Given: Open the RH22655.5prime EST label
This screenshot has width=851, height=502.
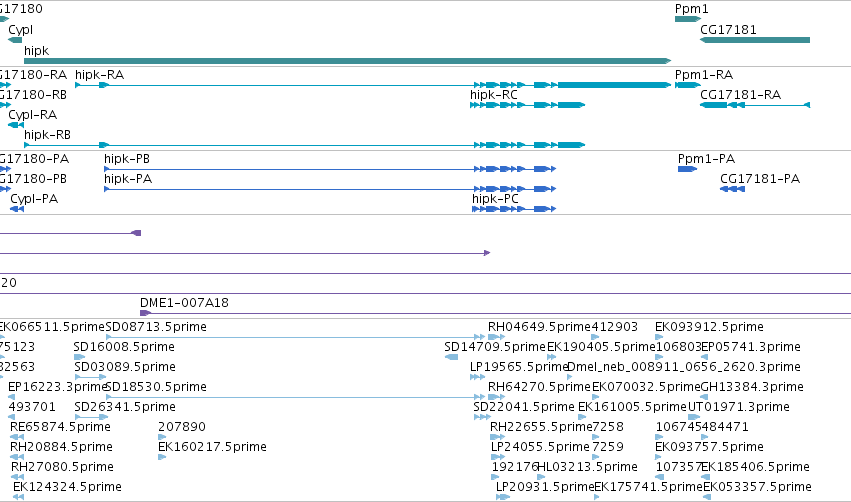Looking at the screenshot, I should 541,427.
